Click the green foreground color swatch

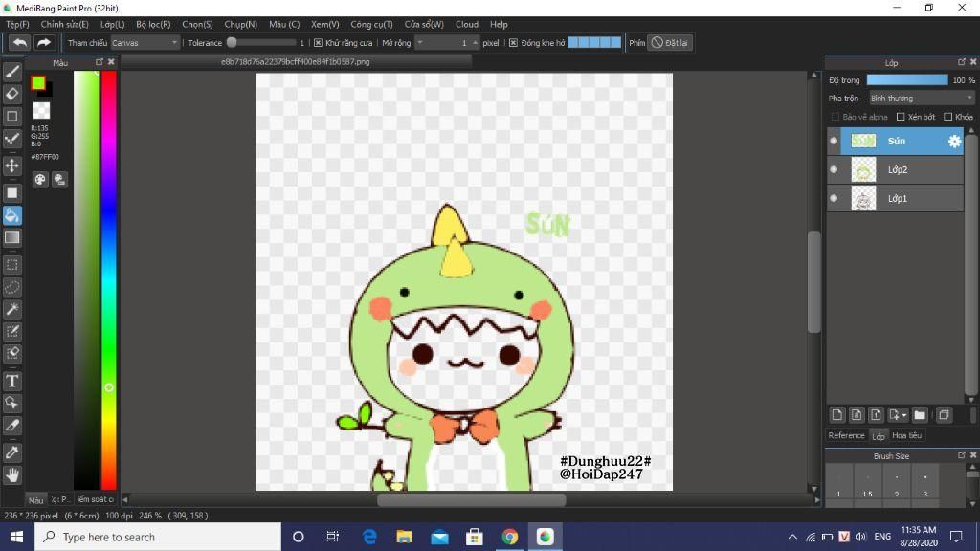pyautogui.click(x=38, y=82)
